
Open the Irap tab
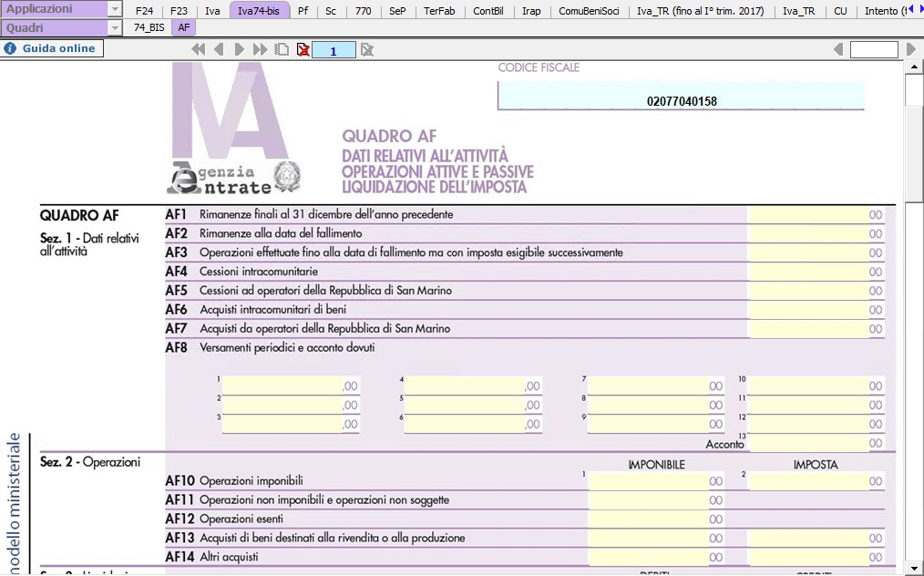[x=531, y=11]
